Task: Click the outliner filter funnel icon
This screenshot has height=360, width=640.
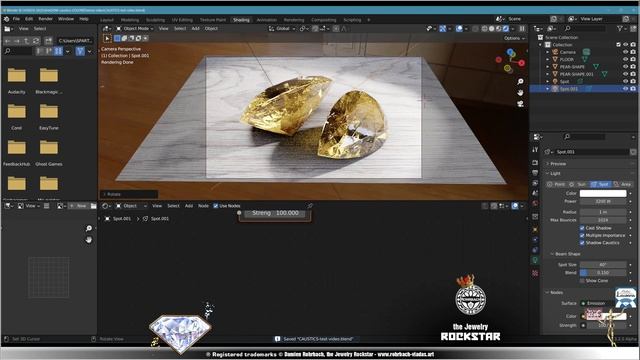Action: tap(620, 28)
